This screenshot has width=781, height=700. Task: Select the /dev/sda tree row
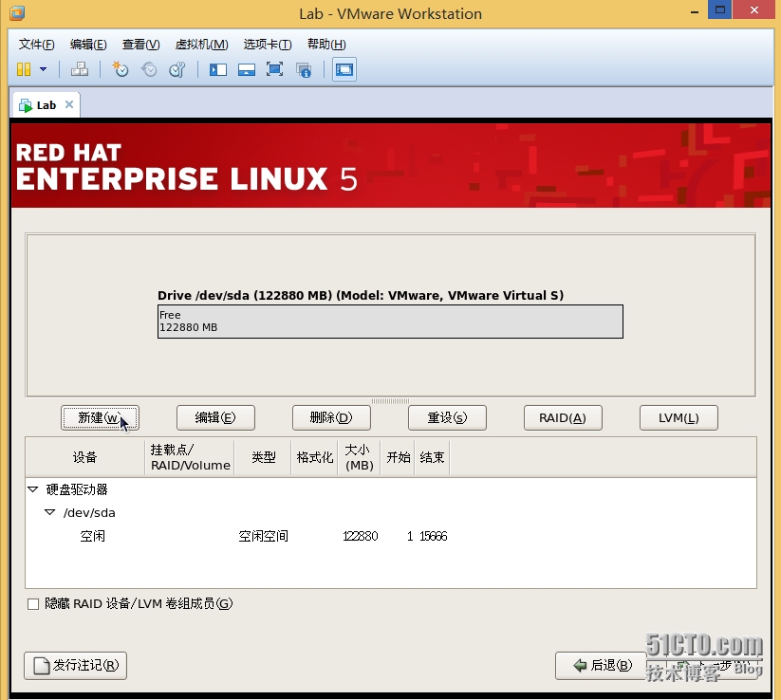[x=391, y=513]
